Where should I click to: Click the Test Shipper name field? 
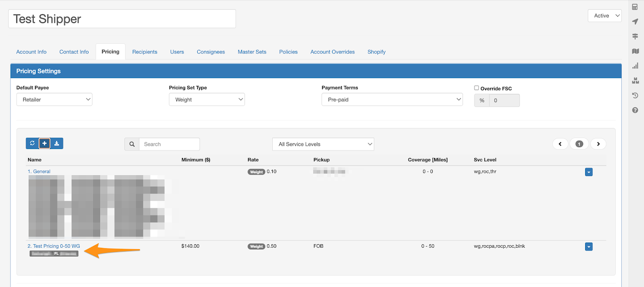(122, 19)
